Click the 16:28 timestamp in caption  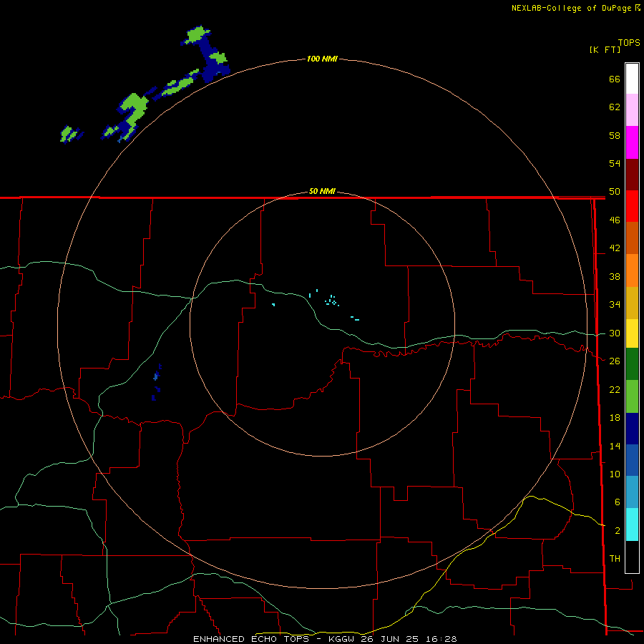(x=441, y=639)
